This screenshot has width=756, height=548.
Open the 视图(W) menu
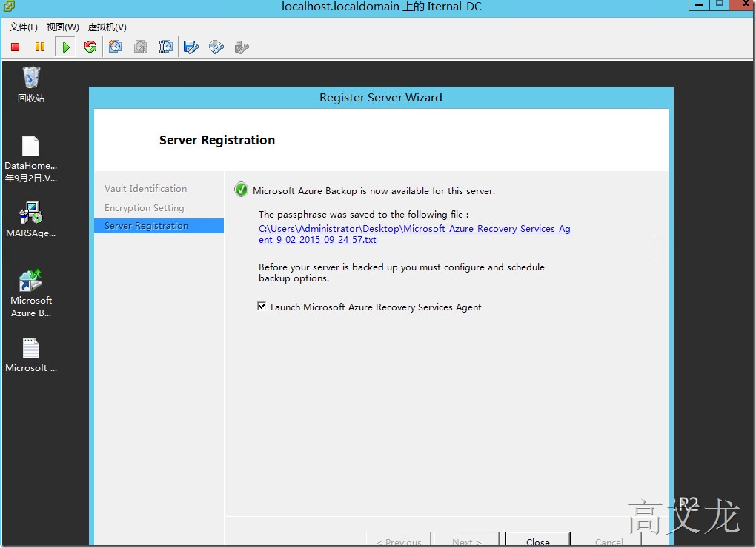click(x=63, y=27)
